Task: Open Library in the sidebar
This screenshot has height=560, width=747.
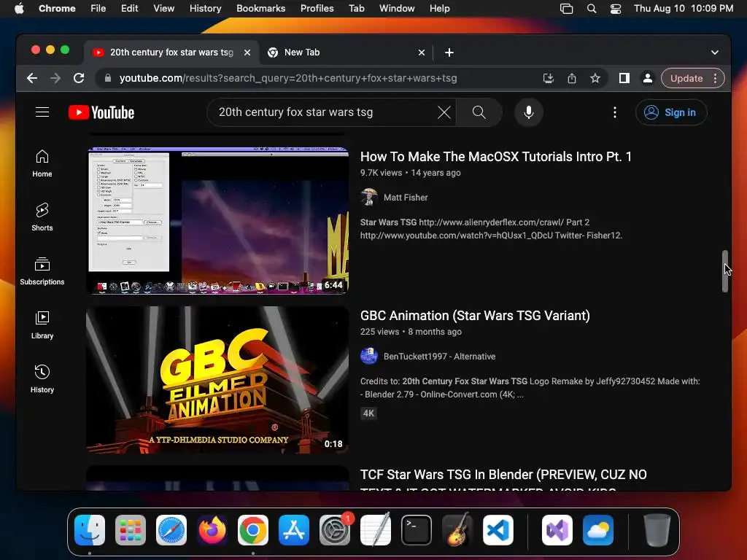Action: coord(42,325)
